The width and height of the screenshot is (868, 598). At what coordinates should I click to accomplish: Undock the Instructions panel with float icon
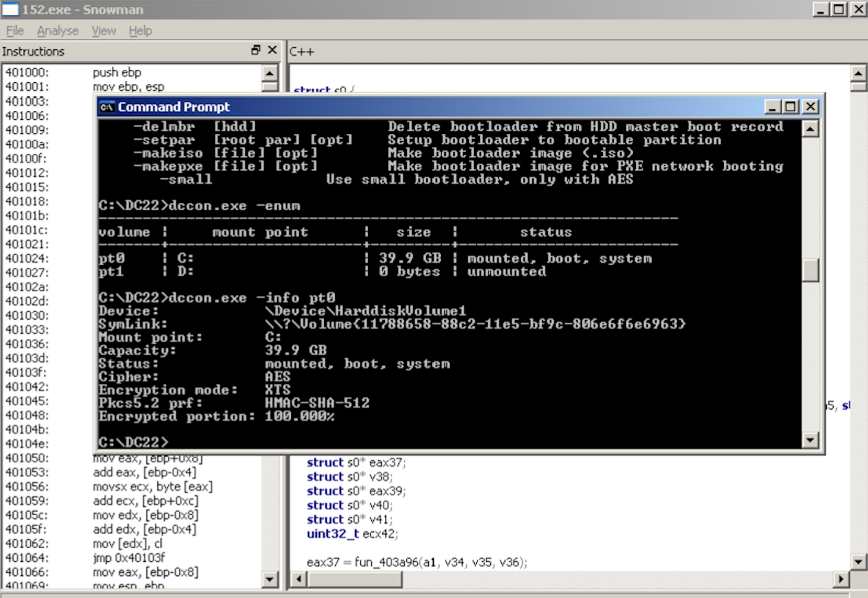click(x=256, y=50)
